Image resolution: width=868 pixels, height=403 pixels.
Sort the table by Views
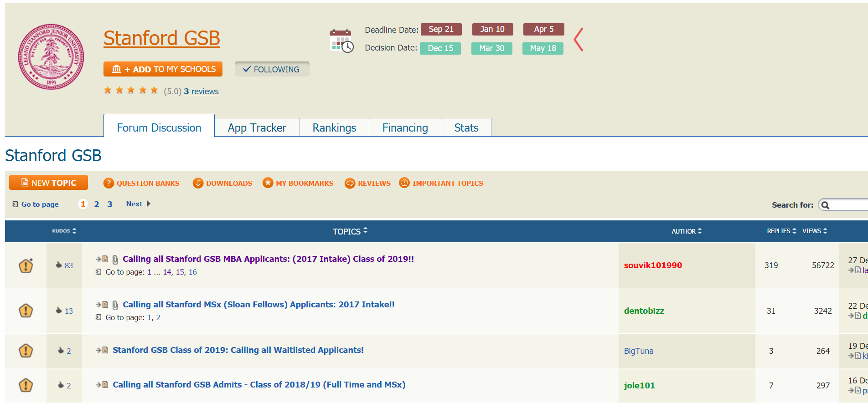click(x=815, y=231)
